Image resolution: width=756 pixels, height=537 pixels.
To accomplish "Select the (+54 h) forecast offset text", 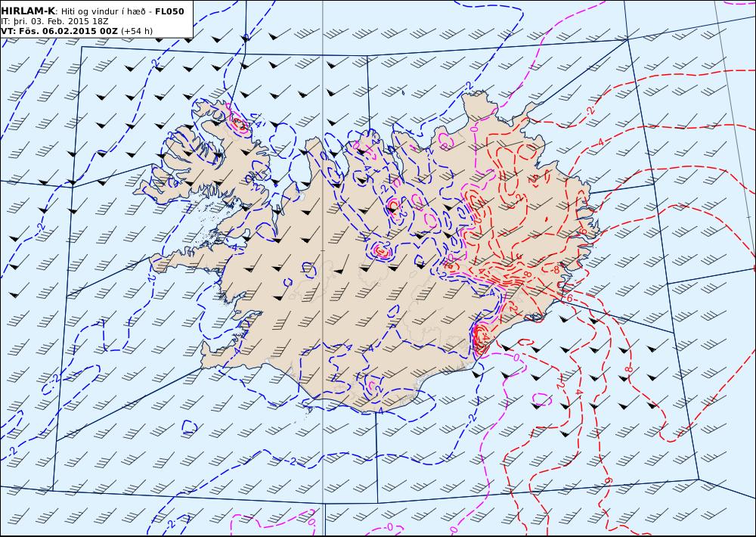I will click(x=136, y=31).
